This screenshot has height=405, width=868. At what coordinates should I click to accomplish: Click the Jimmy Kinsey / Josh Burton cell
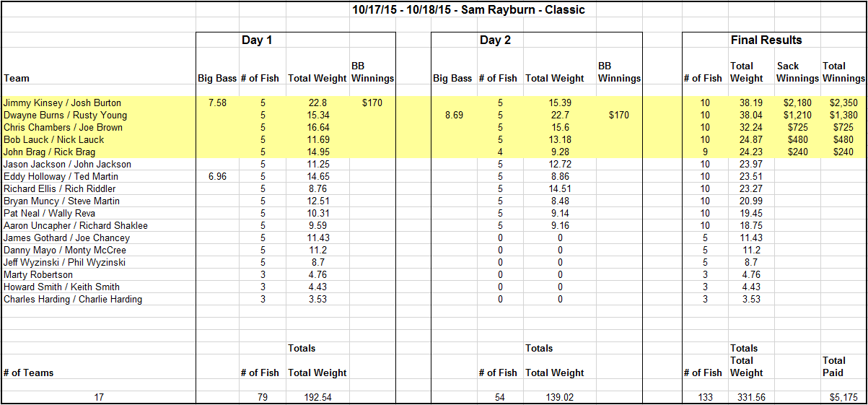pyautogui.click(x=98, y=103)
